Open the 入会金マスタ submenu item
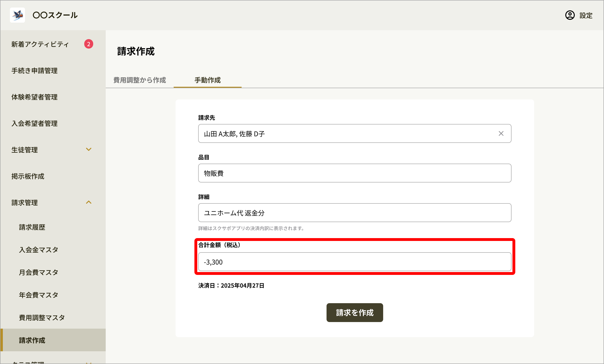 point(38,250)
